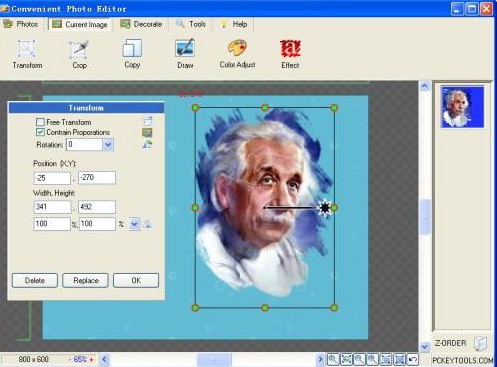Viewport: 497px width, 367px height.
Task: Click the Y position field showing -270
Action: pos(97,178)
